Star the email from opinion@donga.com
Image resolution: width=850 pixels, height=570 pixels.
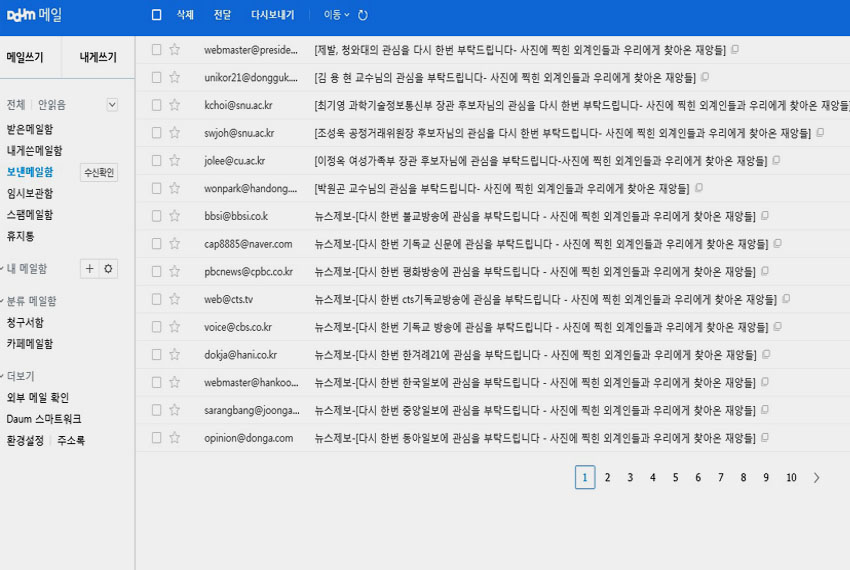tap(174, 438)
